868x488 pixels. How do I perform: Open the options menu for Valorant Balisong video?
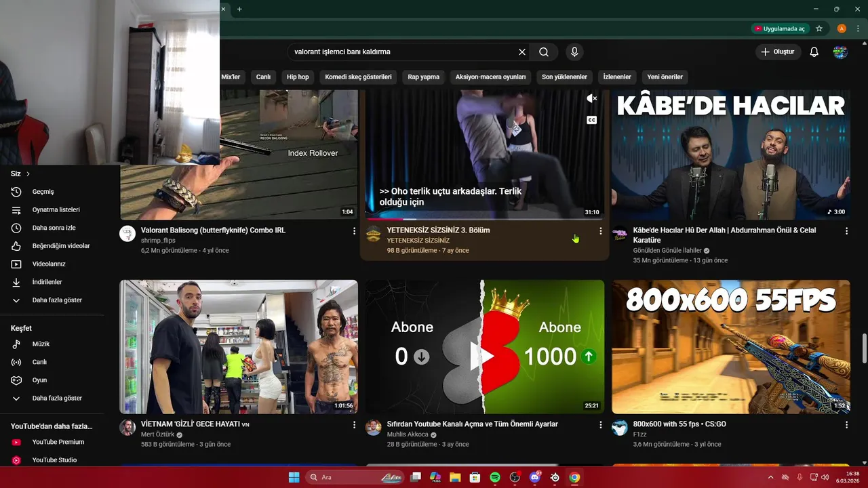pos(354,231)
